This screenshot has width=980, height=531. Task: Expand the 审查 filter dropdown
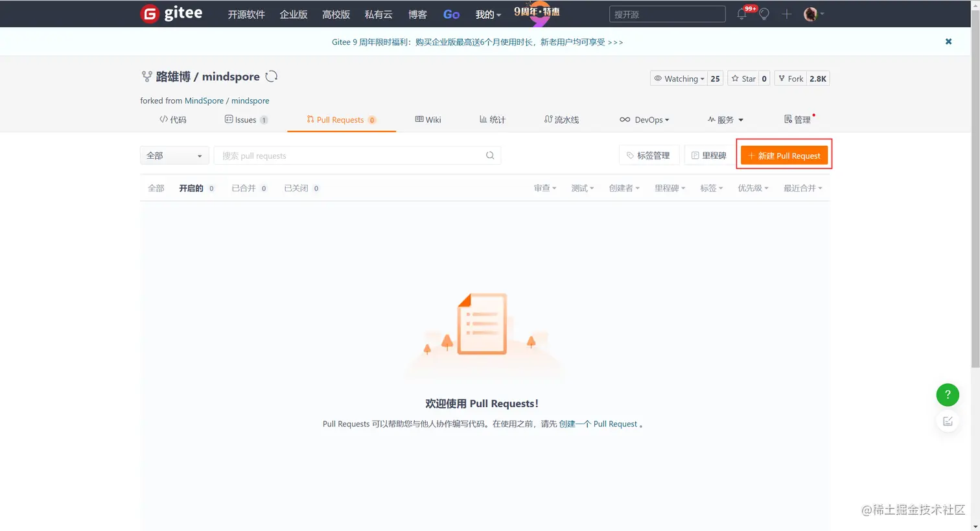(545, 188)
